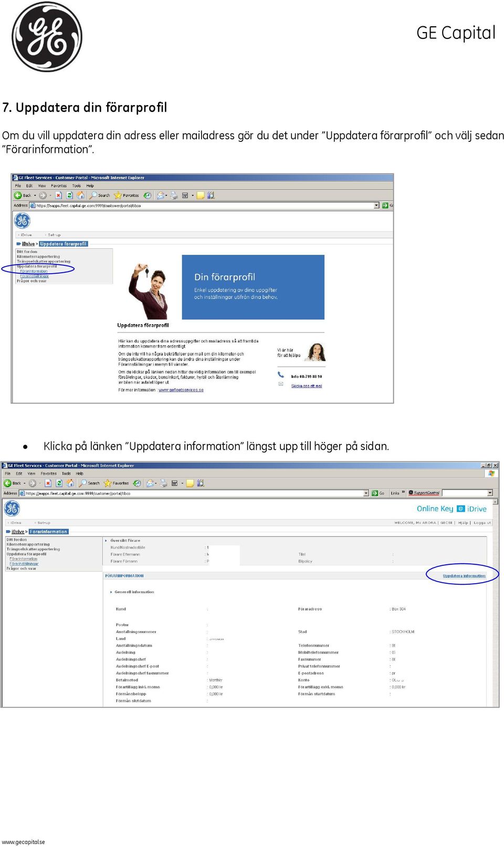Open Back history dropdown in lower browser
504x847 pixels.
pos(24,483)
